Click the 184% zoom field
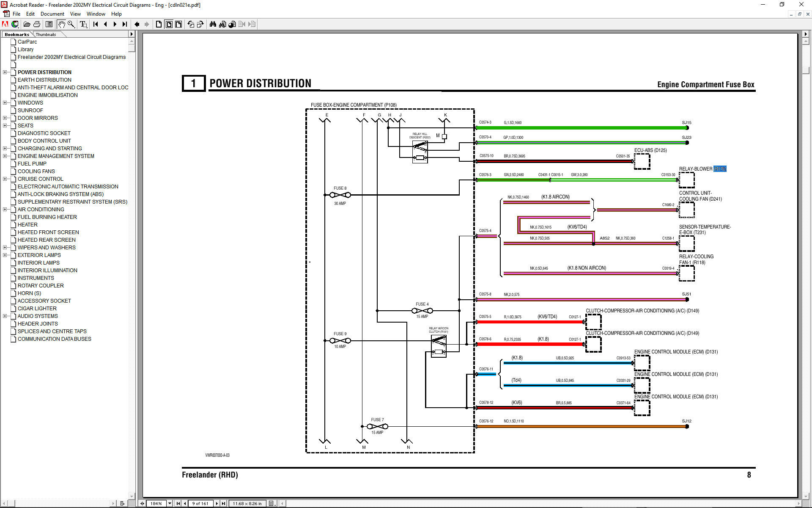 (x=156, y=503)
